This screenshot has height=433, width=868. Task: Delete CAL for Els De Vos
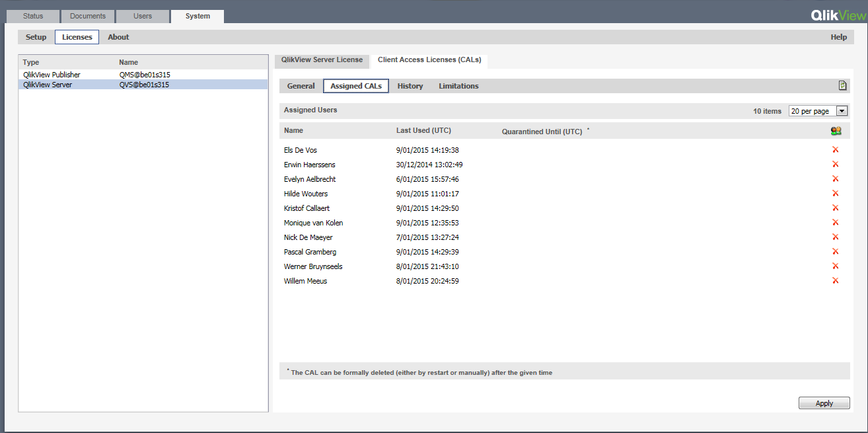[x=835, y=150]
